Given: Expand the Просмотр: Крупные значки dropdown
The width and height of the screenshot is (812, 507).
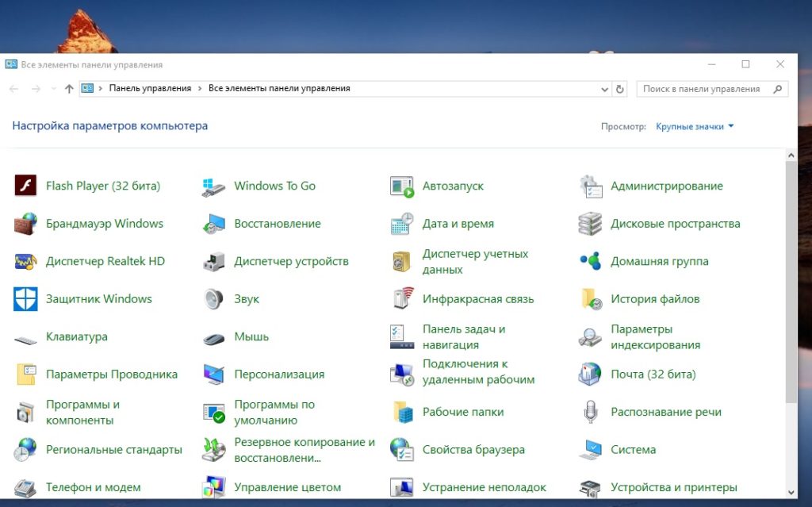Looking at the screenshot, I should tap(695, 126).
